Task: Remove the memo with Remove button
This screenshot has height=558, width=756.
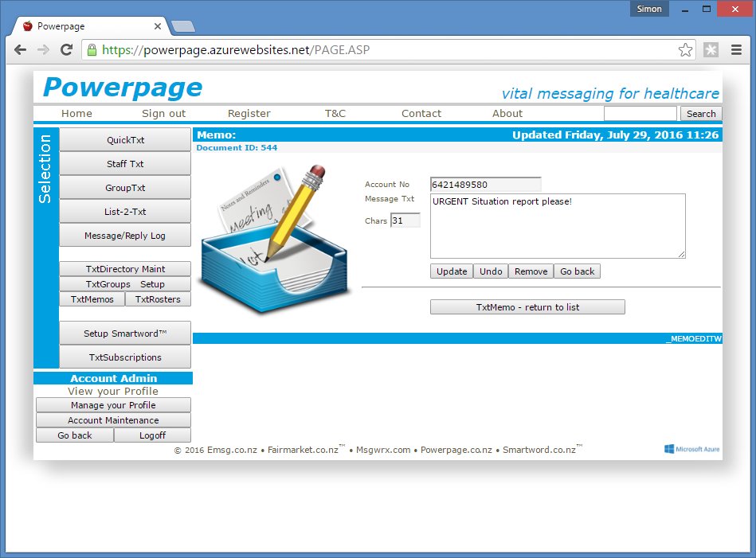Action: tap(531, 271)
